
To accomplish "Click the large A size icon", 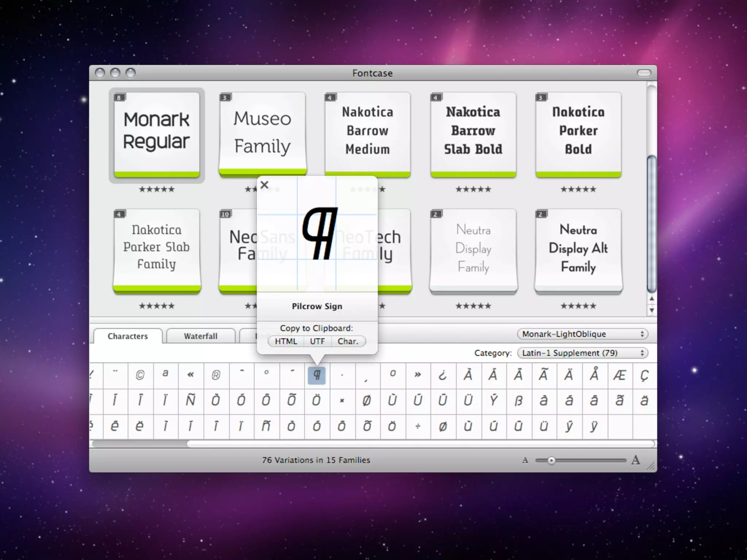I will point(636,460).
